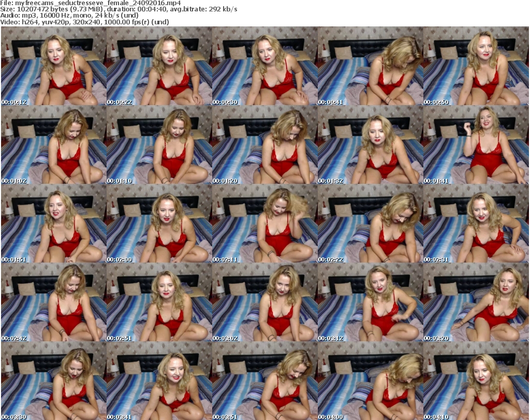Click the 'Audio: mp3, 16000 Hz' line
This screenshot has height=420, width=530.
pos(69,16)
